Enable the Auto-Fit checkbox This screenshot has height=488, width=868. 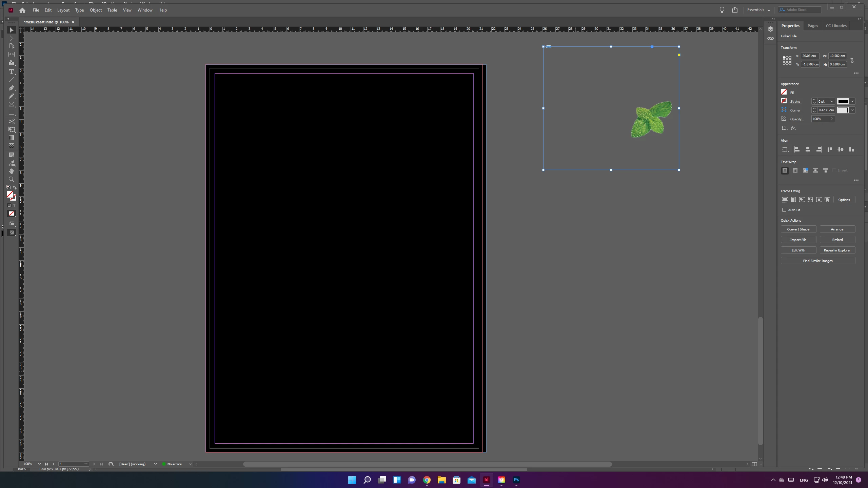click(x=784, y=210)
